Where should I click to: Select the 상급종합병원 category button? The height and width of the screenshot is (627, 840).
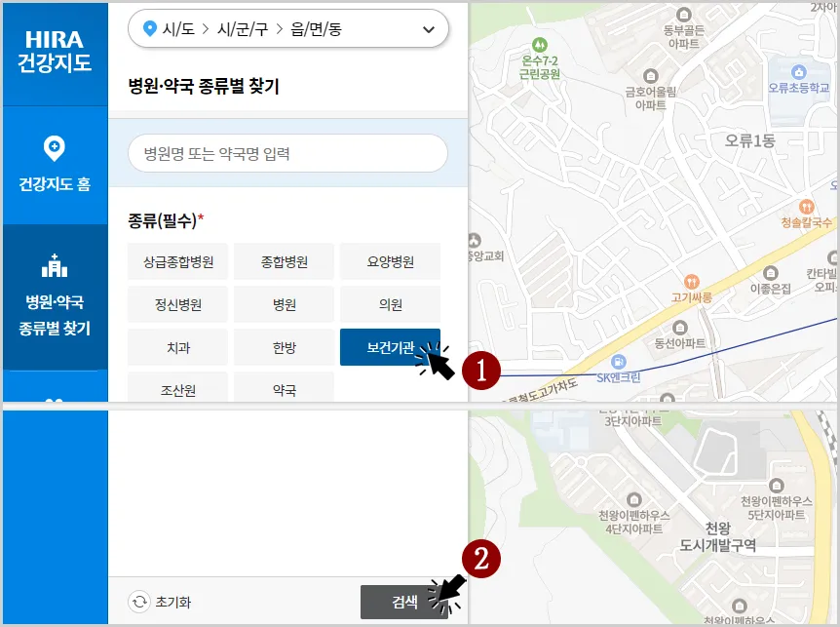(176, 260)
